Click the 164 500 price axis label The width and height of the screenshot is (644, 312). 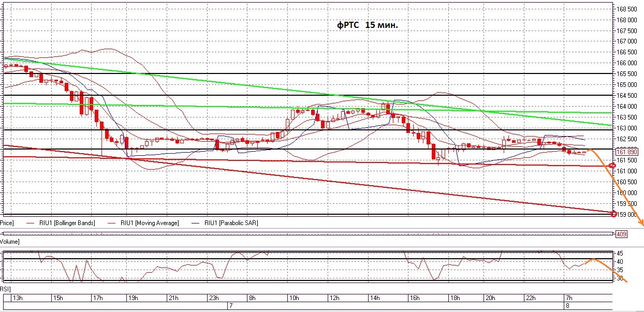[627, 95]
